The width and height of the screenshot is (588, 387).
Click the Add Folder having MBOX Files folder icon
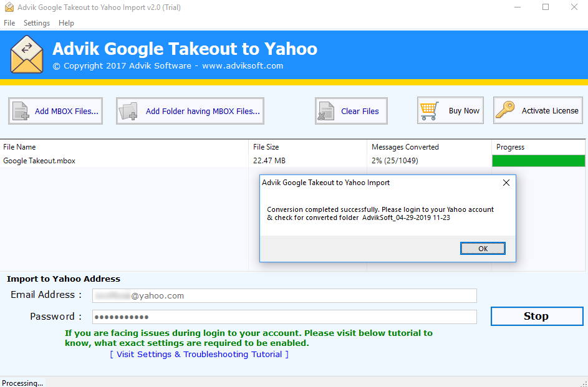coord(128,111)
